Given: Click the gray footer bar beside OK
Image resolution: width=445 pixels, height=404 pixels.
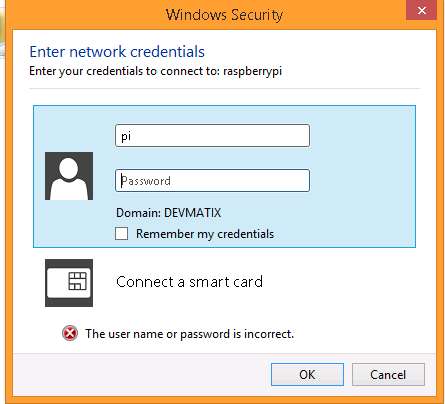Looking at the screenshot, I should click(x=142, y=375).
